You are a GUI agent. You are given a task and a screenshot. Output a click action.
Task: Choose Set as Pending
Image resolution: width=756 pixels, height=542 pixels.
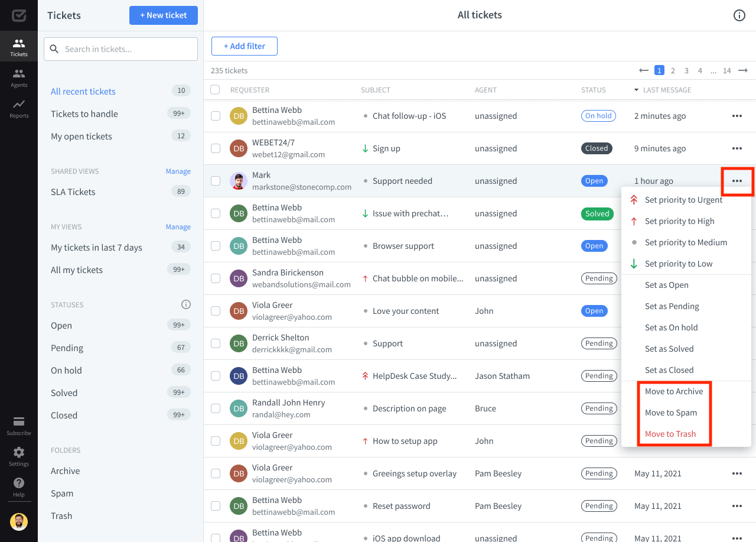coord(686,306)
